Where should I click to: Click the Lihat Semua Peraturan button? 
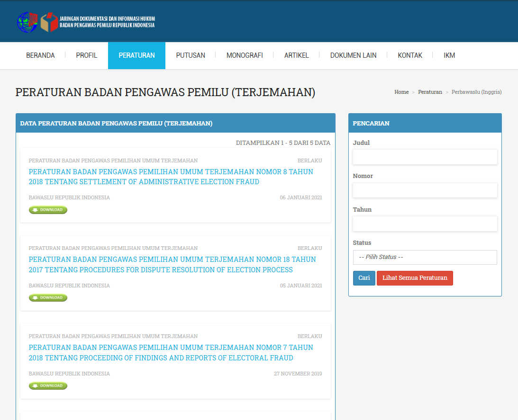coord(415,278)
